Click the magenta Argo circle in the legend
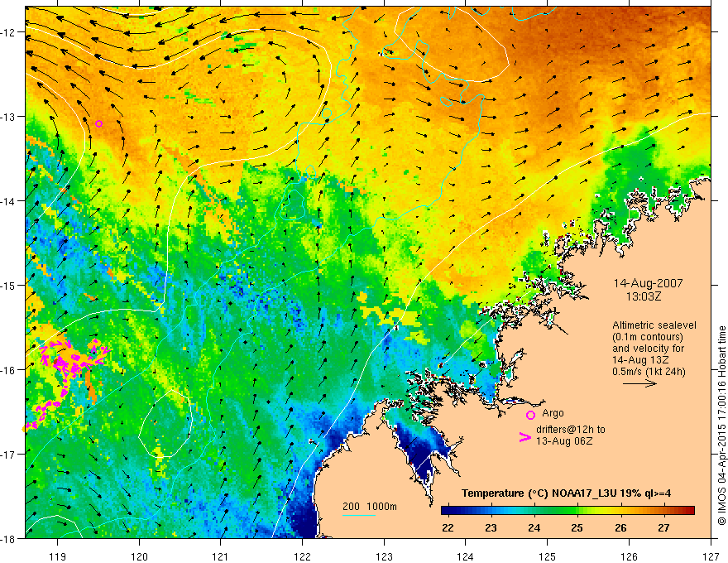The width and height of the screenshot is (728, 563). pyautogui.click(x=530, y=415)
